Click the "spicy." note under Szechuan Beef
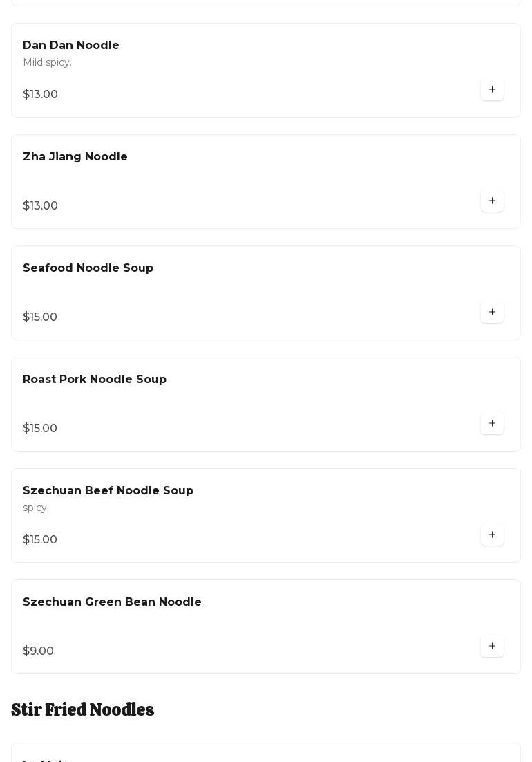Viewport: 532px width, 762px height. (x=36, y=508)
